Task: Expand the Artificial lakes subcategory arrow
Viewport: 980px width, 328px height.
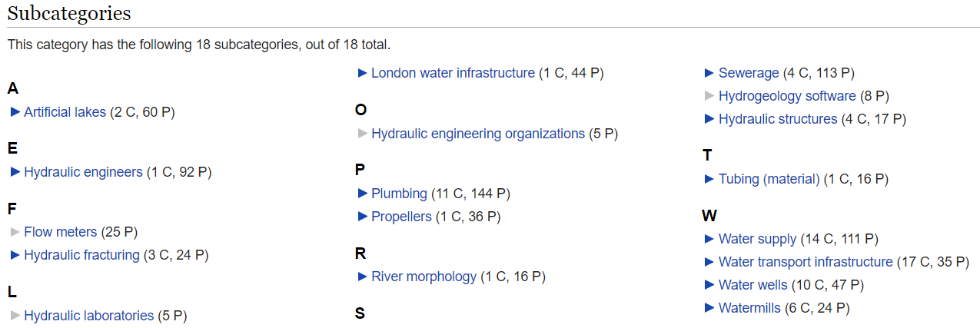Action: click(x=15, y=112)
